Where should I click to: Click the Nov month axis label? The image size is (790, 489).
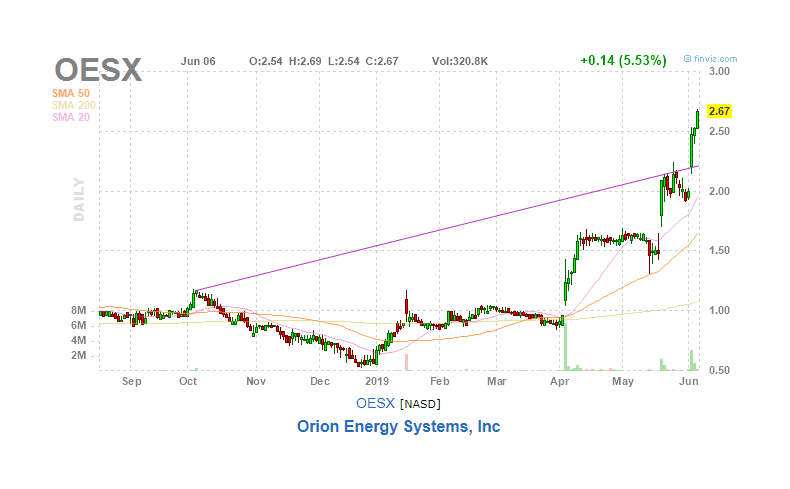pos(256,381)
